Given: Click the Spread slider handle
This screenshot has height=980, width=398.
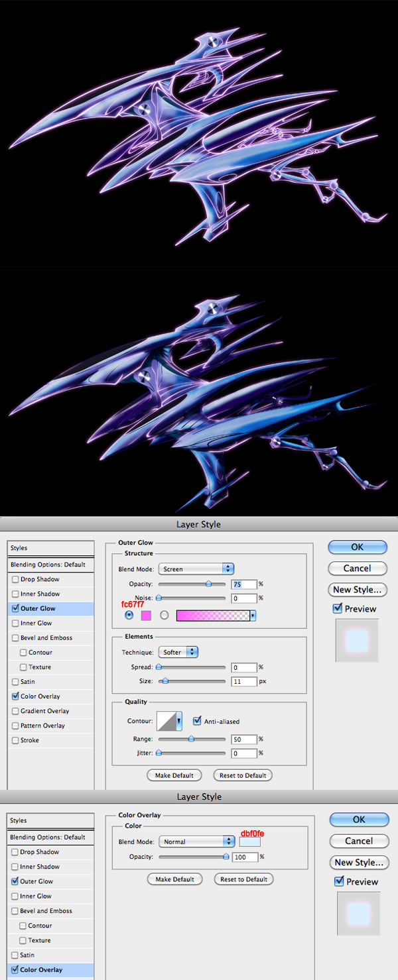Looking at the screenshot, I should tap(159, 667).
